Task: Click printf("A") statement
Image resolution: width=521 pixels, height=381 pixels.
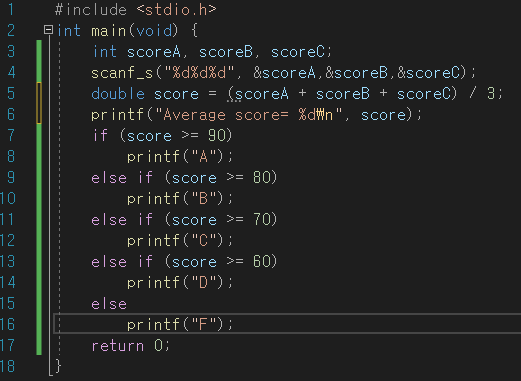Action: point(180,157)
